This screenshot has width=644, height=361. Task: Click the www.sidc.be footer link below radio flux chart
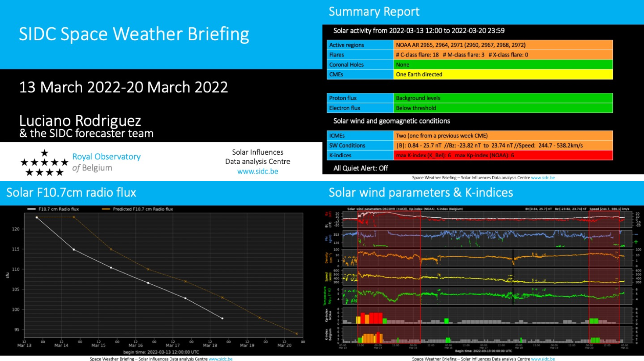click(221, 359)
